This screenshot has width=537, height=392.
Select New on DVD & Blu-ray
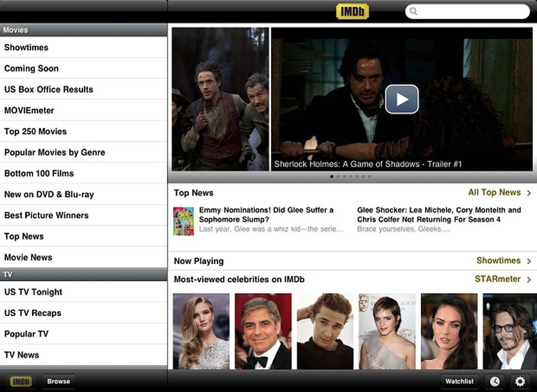click(83, 194)
